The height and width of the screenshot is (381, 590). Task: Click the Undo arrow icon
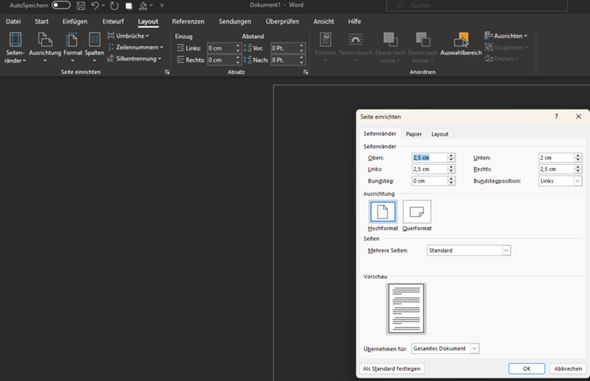click(x=95, y=6)
